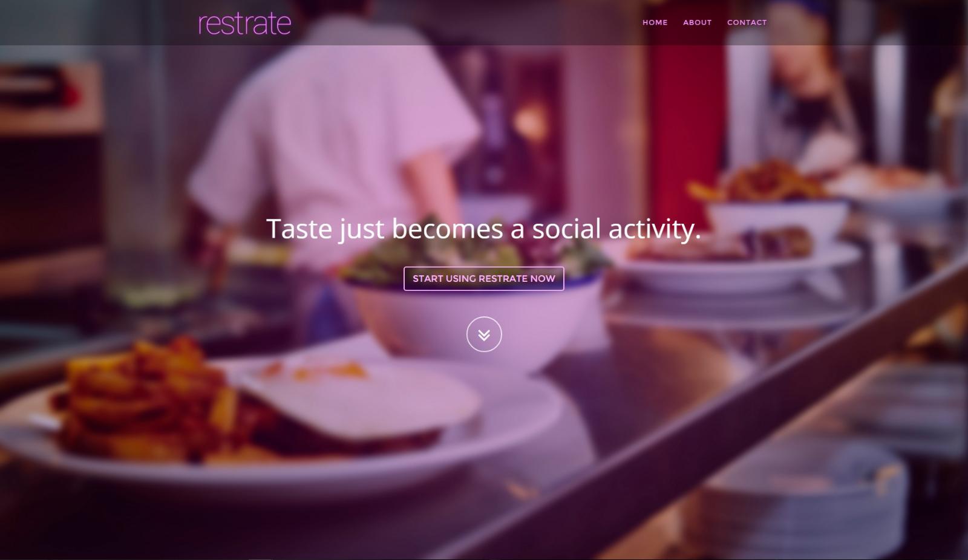Open the HOME navigation link

[x=655, y=22]
